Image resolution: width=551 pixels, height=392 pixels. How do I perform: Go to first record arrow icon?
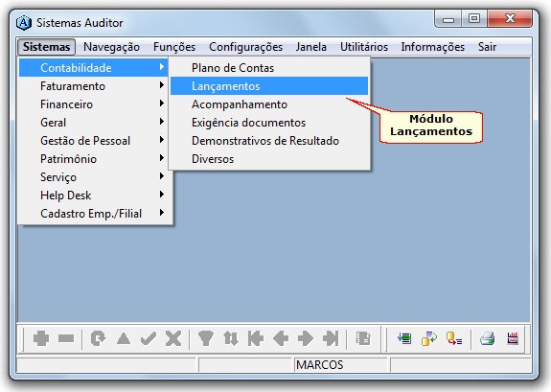(x=256, y=339)
